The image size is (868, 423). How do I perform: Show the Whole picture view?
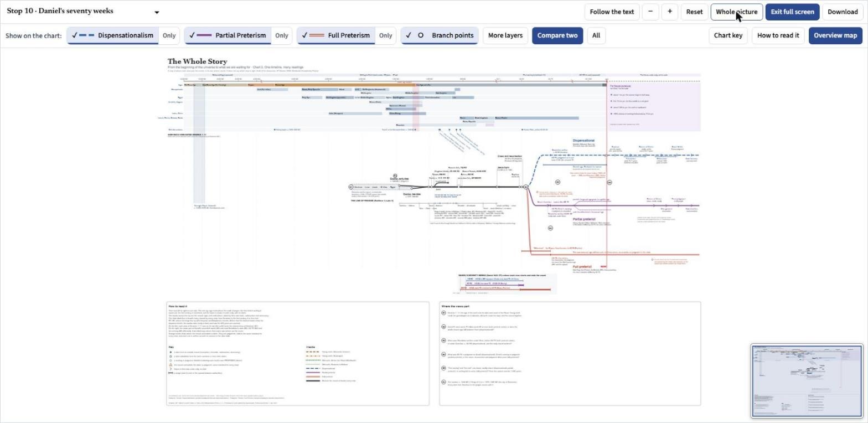736,12
